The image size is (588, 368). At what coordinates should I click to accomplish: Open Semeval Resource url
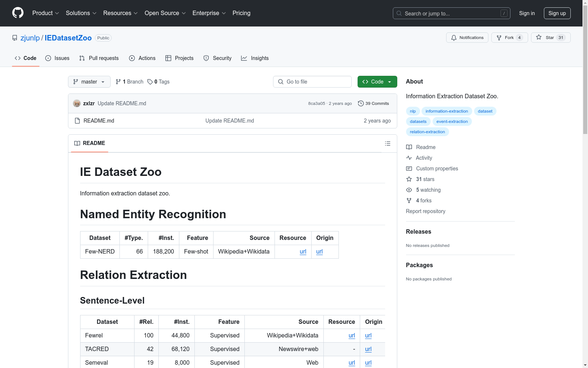pos(352,363)
